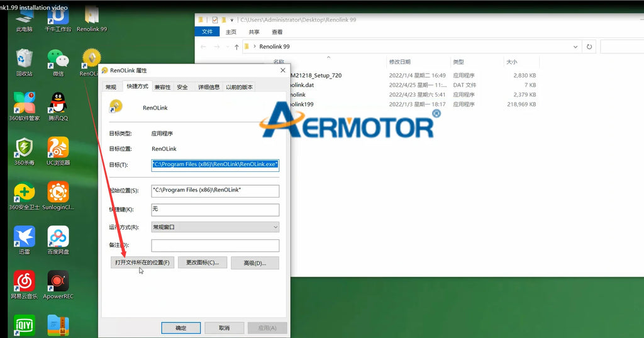Viewport: 644px width, 338px height.
Task: Click the Explorer back arrow
Action: point(203,47)
